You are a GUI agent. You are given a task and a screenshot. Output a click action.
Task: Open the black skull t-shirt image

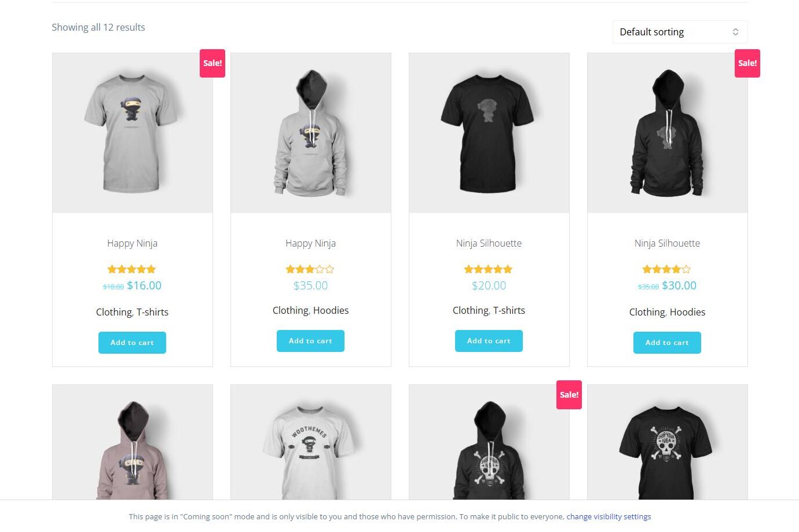tap(668, 442)
